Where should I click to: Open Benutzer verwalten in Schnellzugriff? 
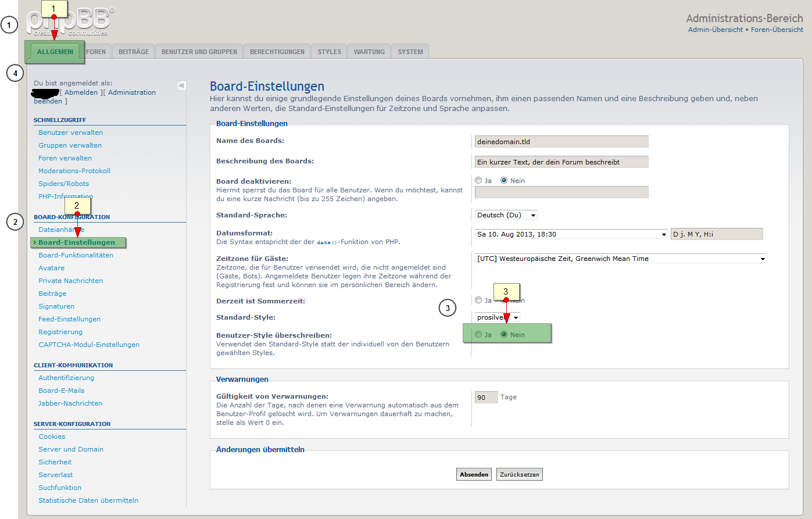[70, 133]
